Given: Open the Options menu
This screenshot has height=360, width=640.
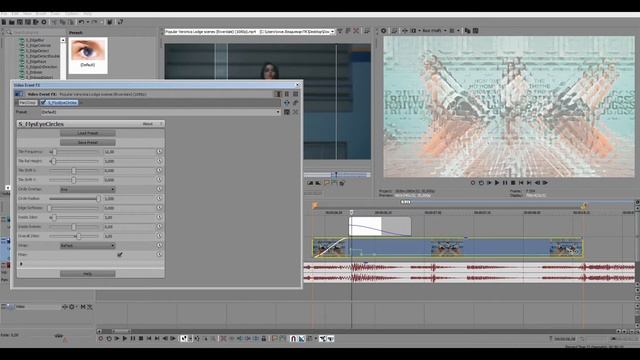Looking at the screenshot, I should click(x=72, y=14).
